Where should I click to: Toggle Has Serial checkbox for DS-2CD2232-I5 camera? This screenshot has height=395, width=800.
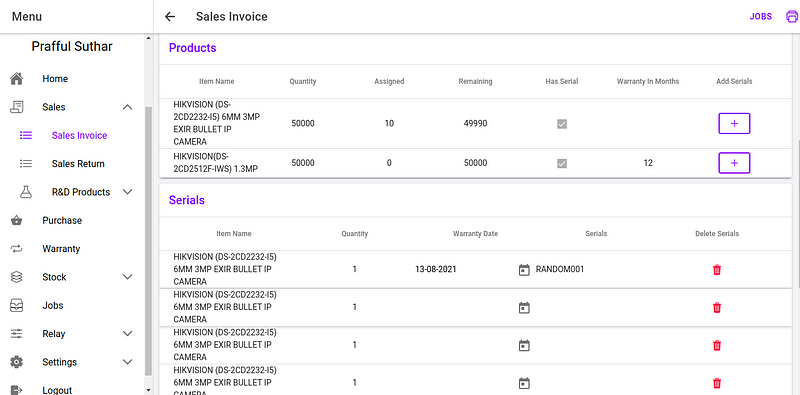562,124
